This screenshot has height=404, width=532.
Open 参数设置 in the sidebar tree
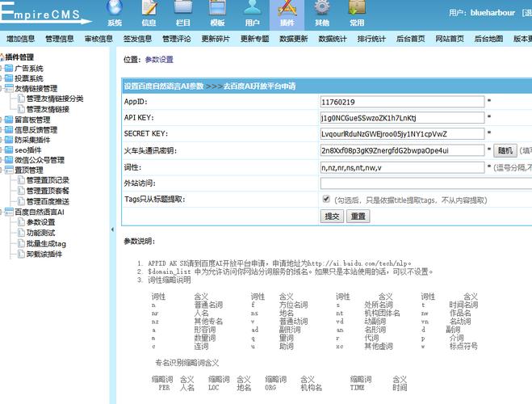click(x=40, y=222)
